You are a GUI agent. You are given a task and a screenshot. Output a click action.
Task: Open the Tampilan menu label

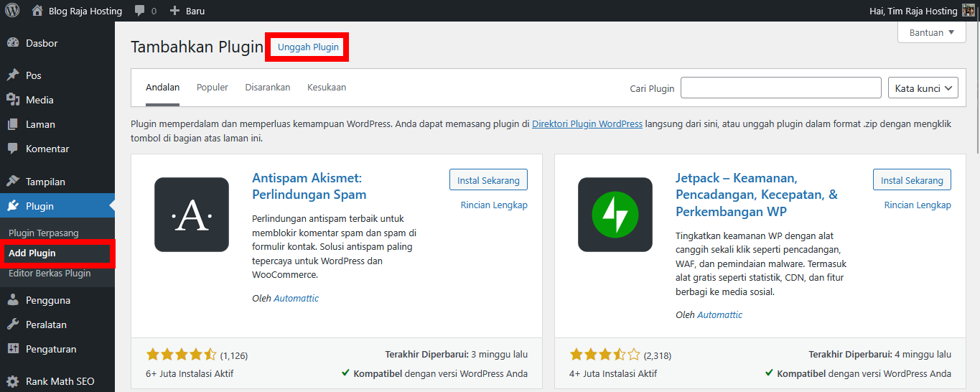click(45, 182)
